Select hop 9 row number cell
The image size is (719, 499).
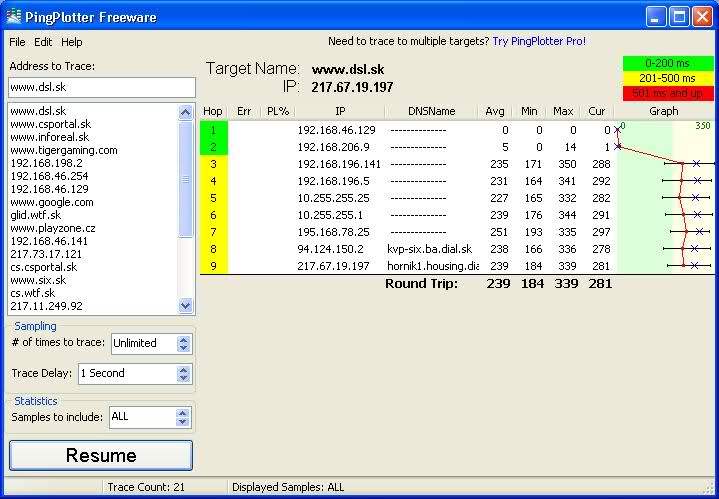point(213,266)
